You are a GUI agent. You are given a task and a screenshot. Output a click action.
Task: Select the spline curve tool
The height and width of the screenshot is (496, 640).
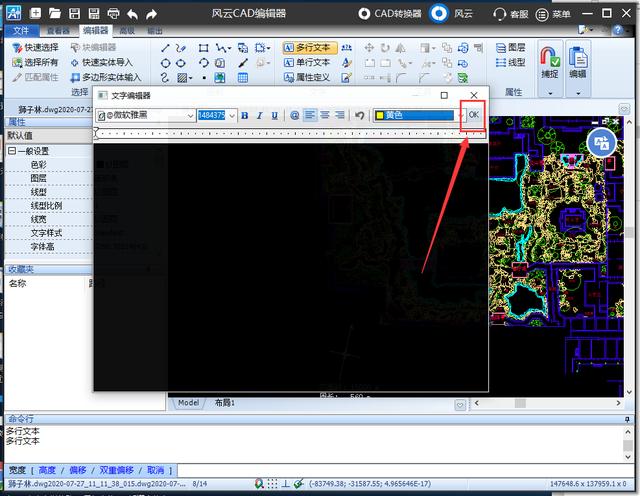(x=165, y=78)
